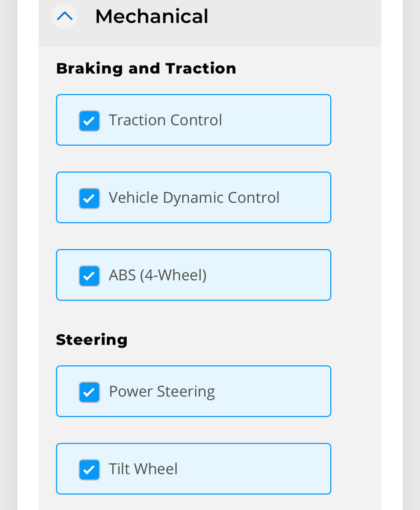Click the Steering section heading
420x510 pixels.
(92, 340)
